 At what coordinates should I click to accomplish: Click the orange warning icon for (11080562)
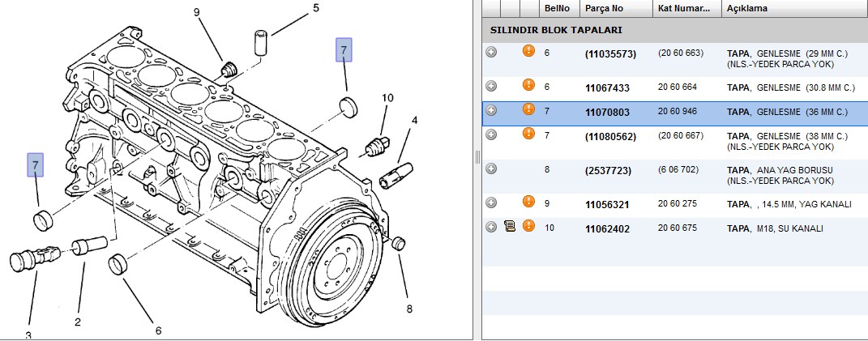528,134
